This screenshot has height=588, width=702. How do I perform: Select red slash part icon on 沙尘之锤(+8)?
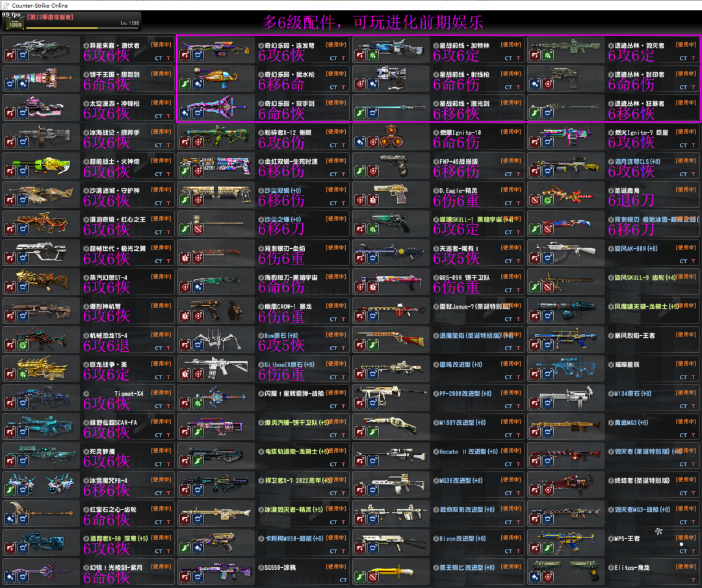tap(198, 229)
